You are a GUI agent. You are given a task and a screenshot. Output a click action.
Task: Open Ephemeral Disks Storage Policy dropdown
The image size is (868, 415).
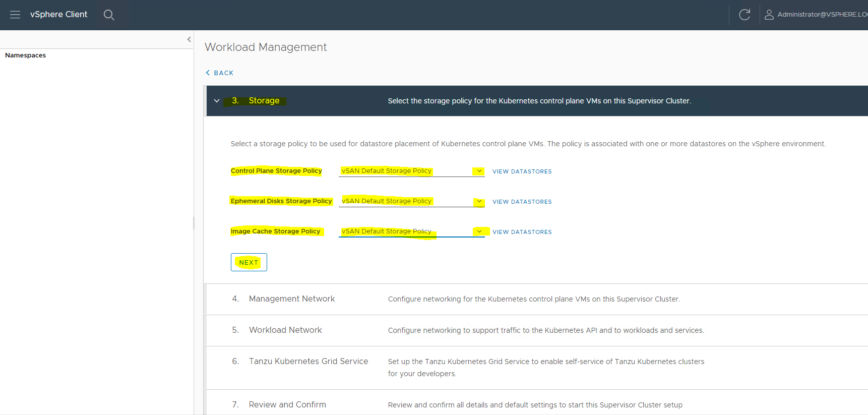(x=412, y=201)
